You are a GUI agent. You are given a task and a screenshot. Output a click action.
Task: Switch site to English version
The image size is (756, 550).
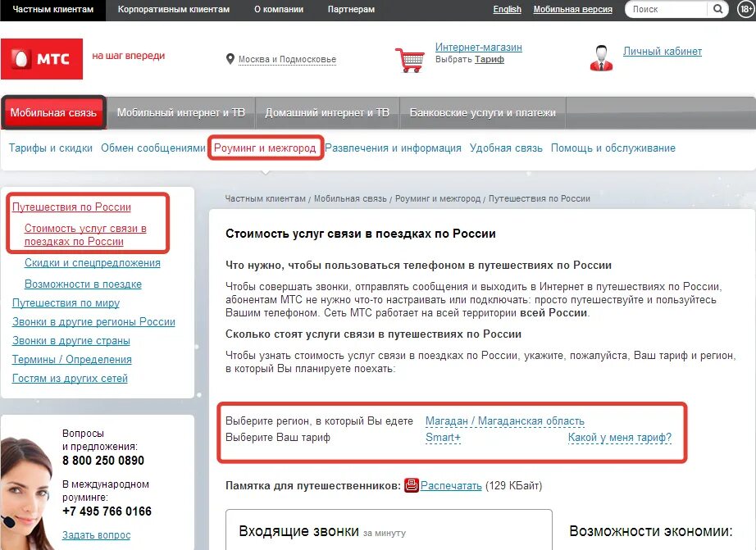[508, 9]
